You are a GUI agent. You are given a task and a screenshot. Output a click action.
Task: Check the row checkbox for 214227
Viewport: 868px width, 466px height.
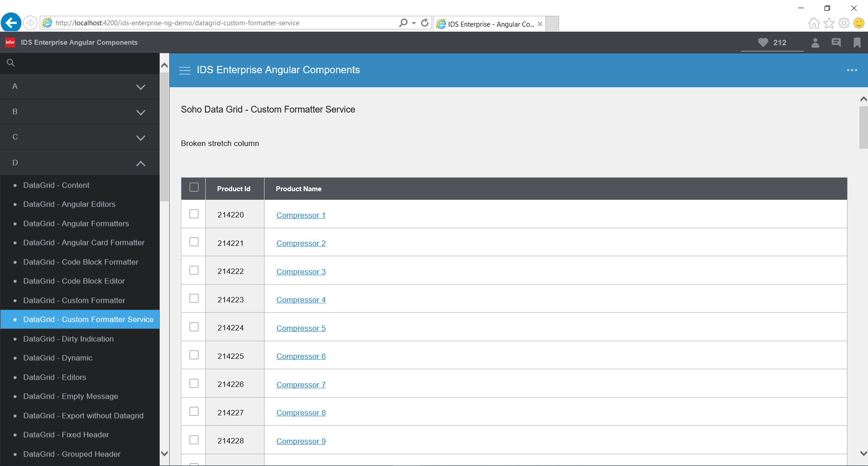pos(194,411)
